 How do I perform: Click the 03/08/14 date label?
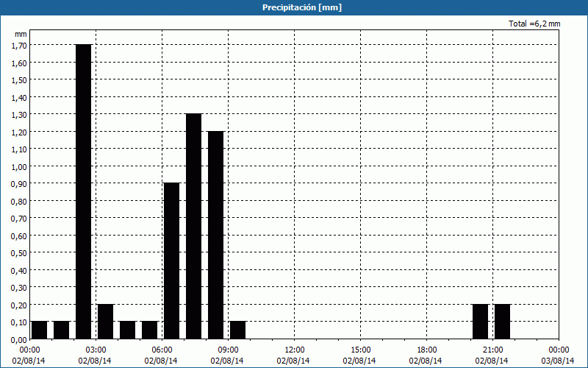click(558, 361)
